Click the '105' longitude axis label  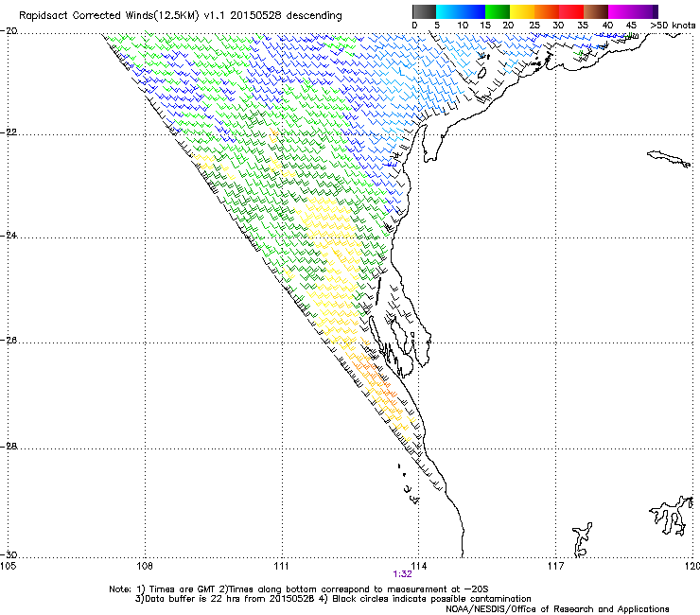[x=8, y=567]
